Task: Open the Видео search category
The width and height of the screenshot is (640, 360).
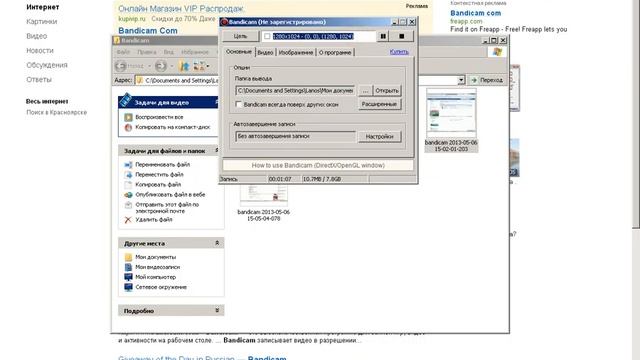Action: click(x=37, y=36)
